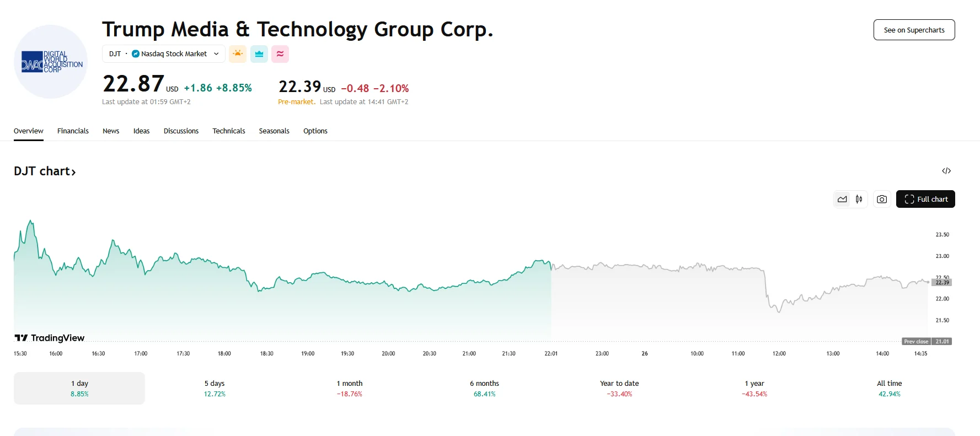Viewport: 980px width, 436px height.
Task: Switch to the Financials tab
Action: [73, 131]
